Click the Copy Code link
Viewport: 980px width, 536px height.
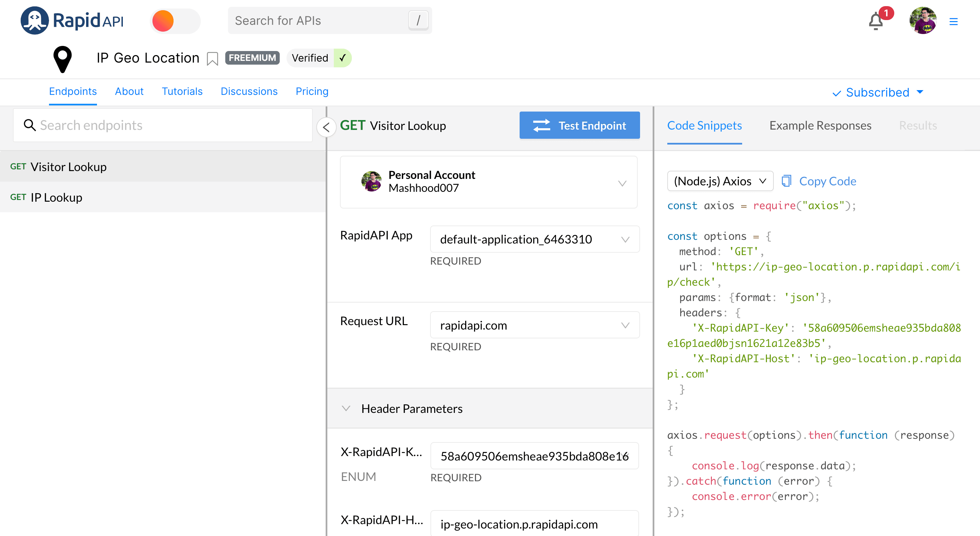[828, 181]
